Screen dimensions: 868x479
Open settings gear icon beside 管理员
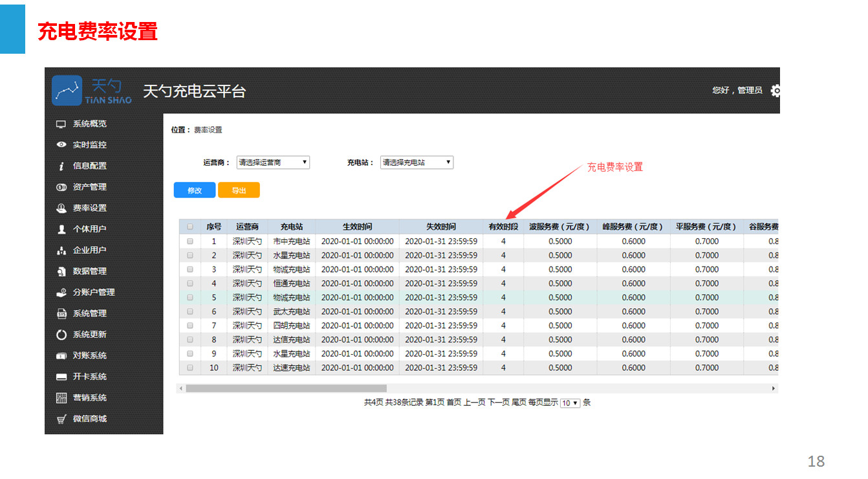coord(776,91)
